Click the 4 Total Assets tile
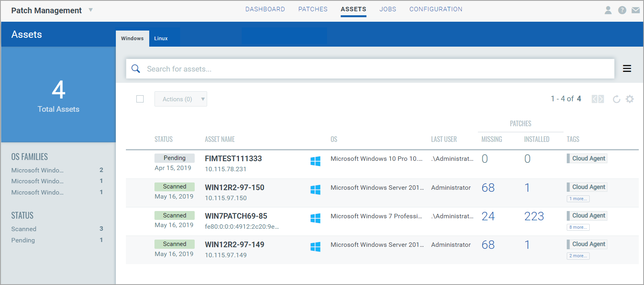644x285 pixels. (x=58, y=94)
